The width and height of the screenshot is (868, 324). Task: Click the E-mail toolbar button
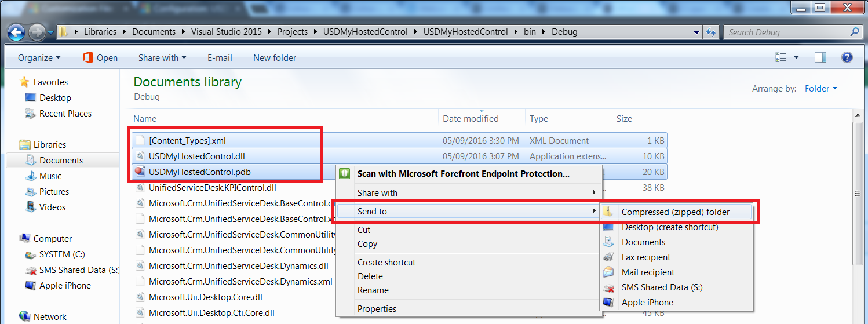220,58
